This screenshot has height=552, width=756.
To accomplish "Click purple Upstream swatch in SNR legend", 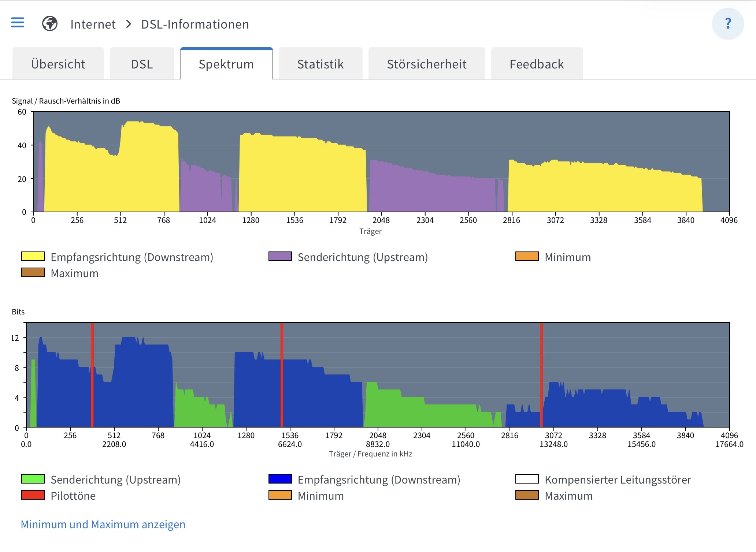I will point(280,256).
